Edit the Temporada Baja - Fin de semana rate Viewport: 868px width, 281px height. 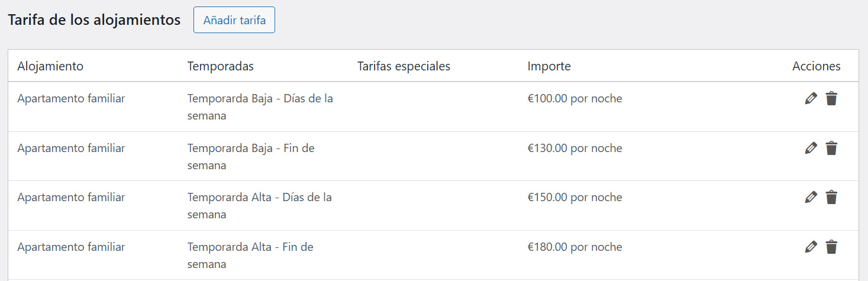(x=811, y=148)
